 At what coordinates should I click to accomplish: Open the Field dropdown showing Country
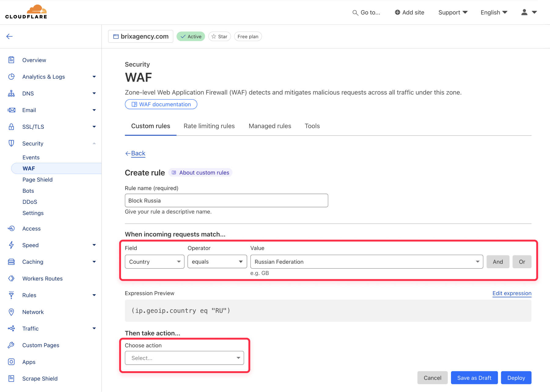tap(155, 262)
